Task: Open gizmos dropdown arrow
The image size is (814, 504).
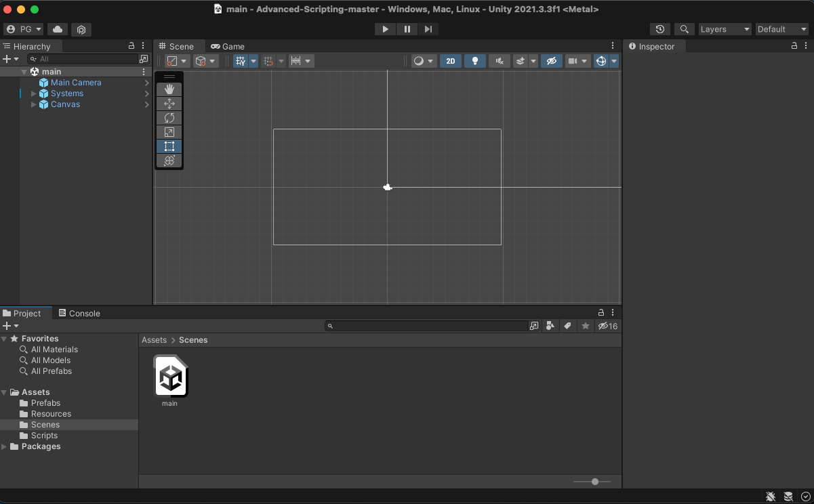Action: 614,61
